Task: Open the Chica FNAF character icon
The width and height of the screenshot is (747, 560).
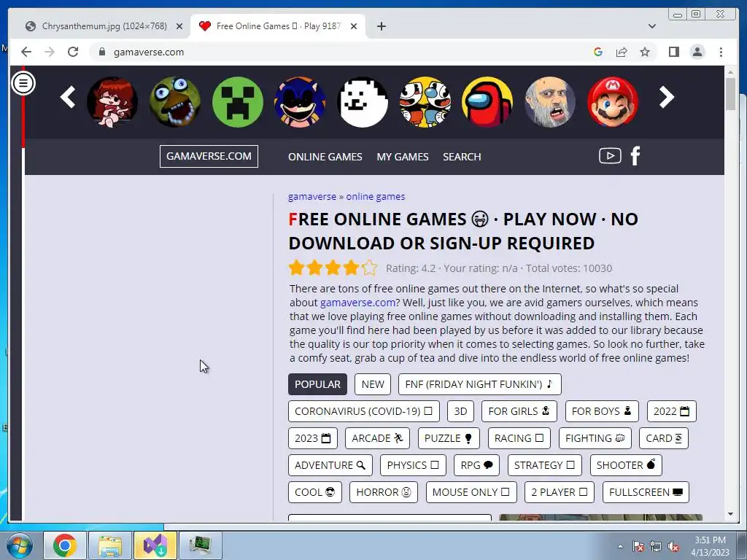Action: click(175, 102)
